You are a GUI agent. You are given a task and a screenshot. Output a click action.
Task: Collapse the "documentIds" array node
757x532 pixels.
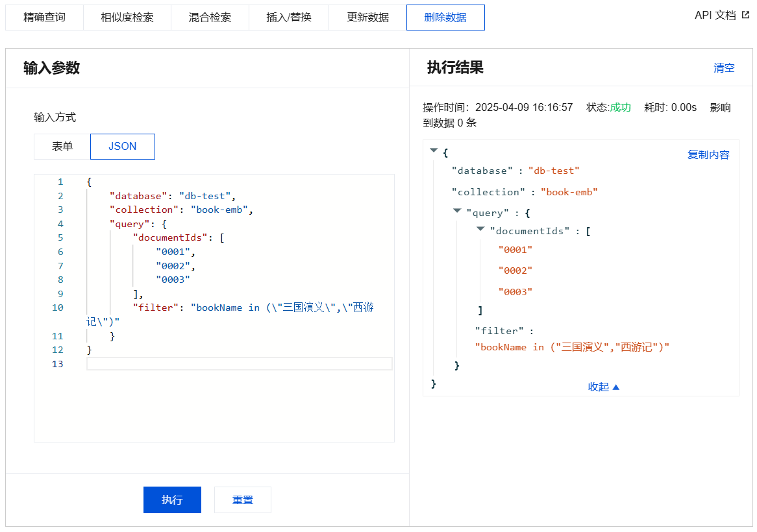point(480,228)
